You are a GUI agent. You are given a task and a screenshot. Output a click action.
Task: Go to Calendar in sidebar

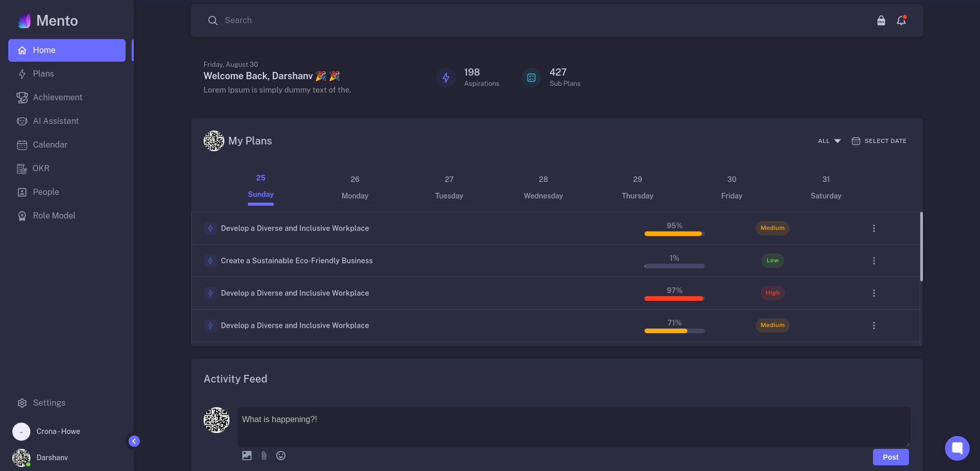click(x=50, y=145)
